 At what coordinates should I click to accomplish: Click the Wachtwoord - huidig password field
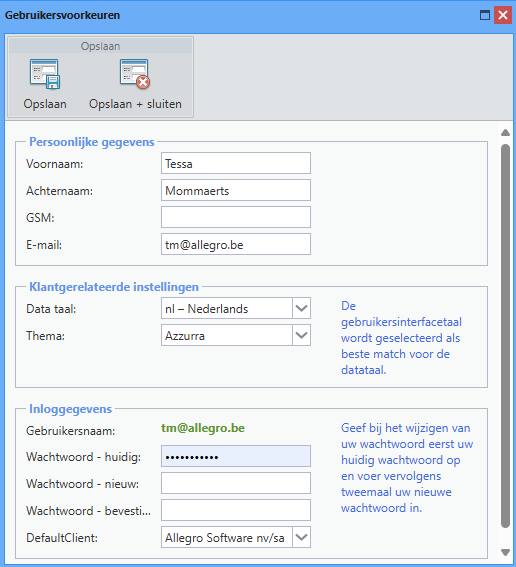pos(236,456)
